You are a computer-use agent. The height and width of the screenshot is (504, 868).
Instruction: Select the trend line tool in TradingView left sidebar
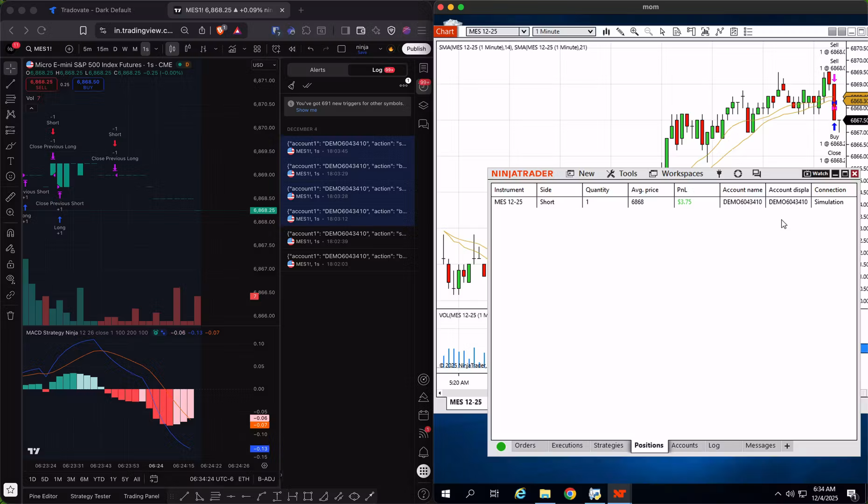click(10, 84)
